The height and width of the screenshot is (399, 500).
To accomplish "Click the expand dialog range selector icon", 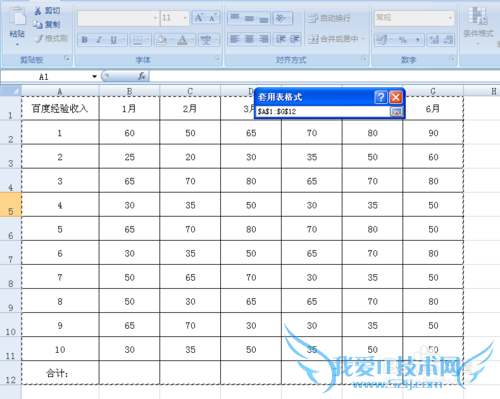I will pos(396,112).
